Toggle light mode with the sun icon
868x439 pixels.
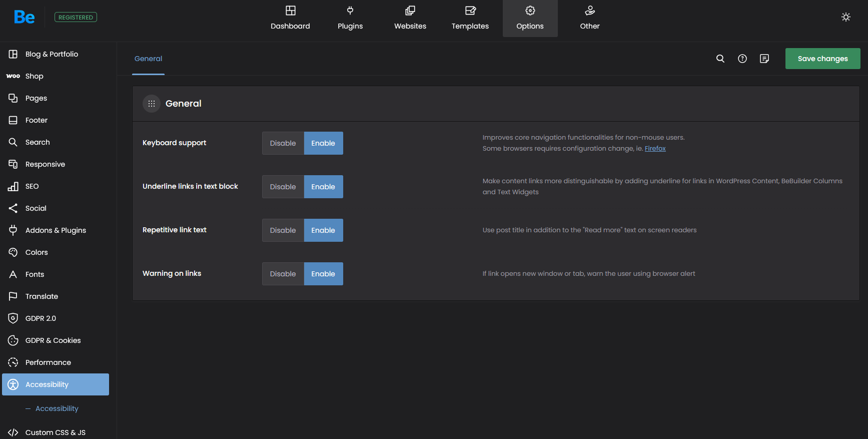click(846, 17)
